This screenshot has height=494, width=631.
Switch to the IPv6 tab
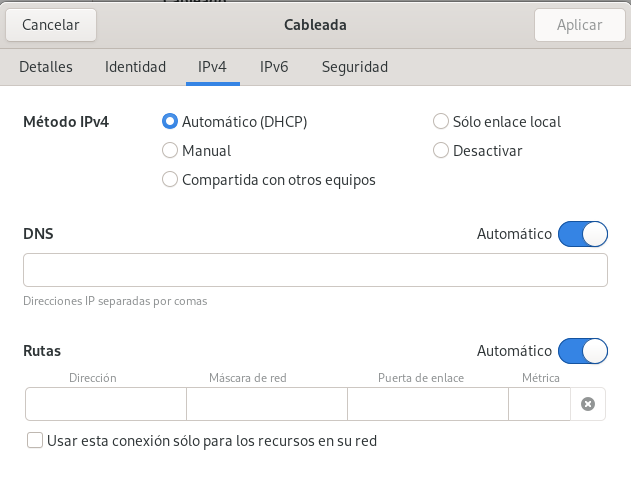[274, 67]
